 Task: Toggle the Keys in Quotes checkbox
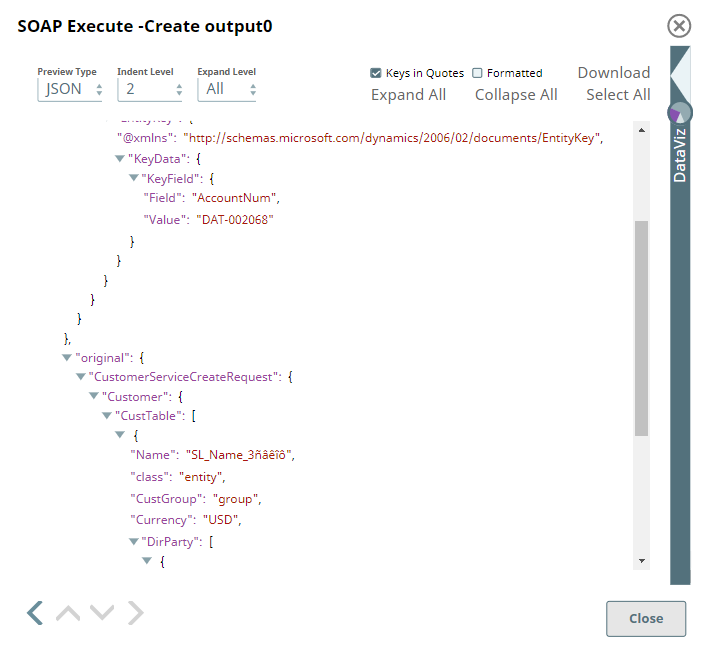[376, 73]
